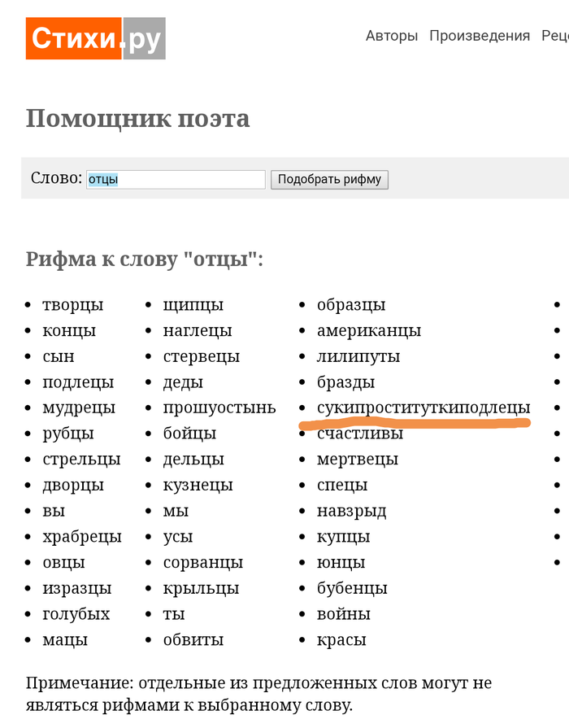This screenshot has width=569, height=728.
Task: Click the rhyme word красы
Action: click(341, 640)
